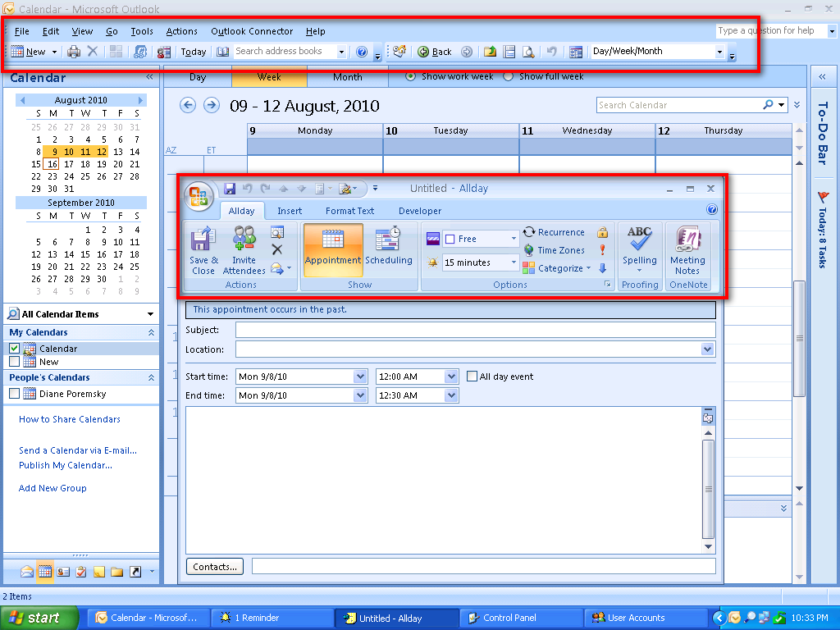Screen dimensions: 840x630
Task: Open the Outlook Connector menu
Action: (x=252, y=31)
